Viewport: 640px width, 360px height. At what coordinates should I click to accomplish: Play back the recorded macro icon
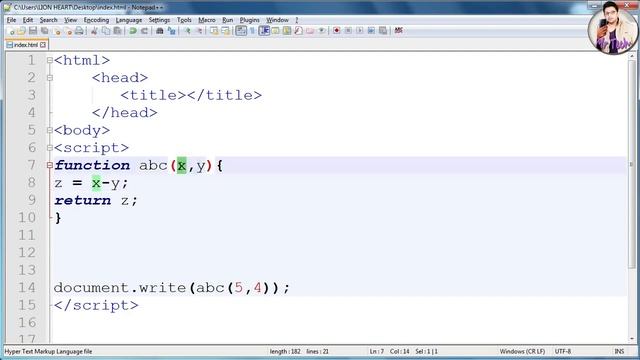pyautogui.click(x=360, y=31)
